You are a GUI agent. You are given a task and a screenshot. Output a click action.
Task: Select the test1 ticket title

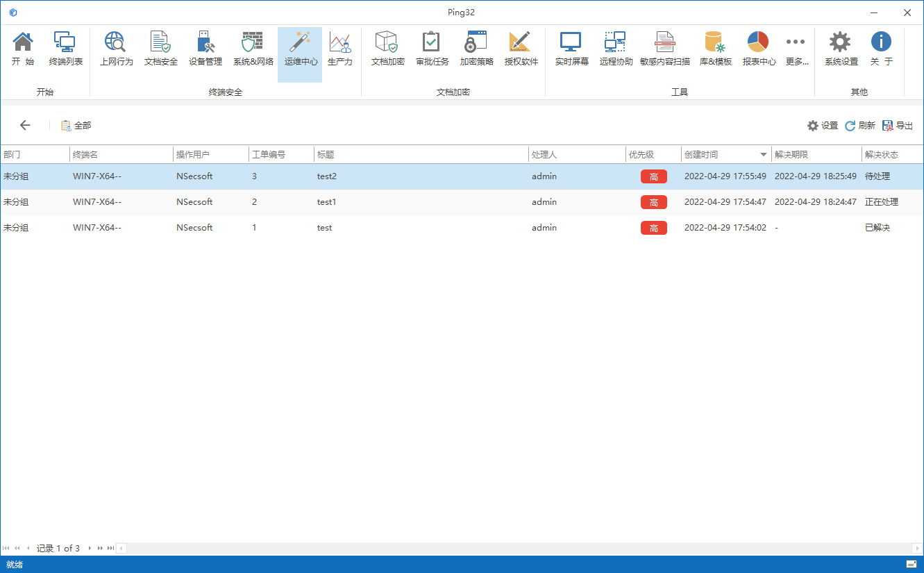pos(327,202)
